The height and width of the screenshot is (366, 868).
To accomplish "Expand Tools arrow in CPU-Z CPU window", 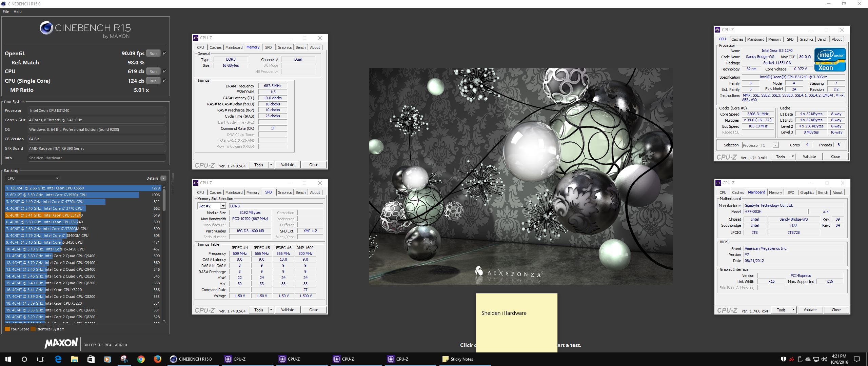I will click(793, 157).
